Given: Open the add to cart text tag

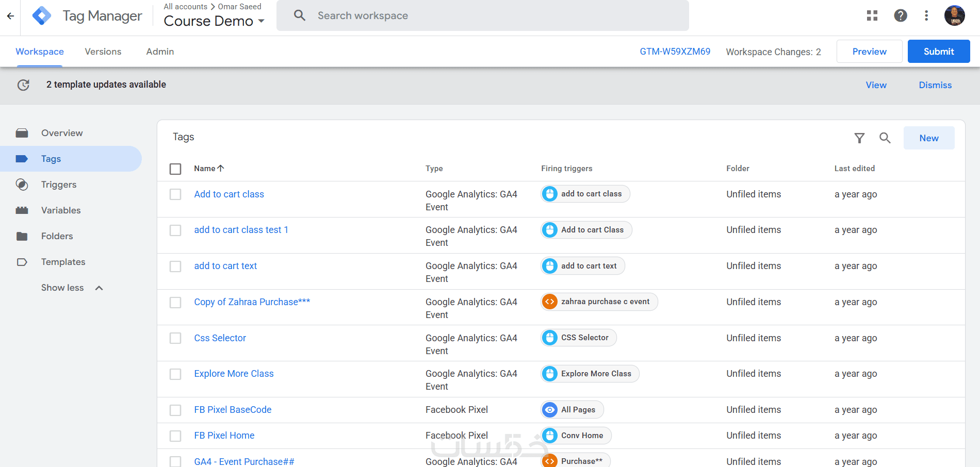Looking at the screenshot, I should [x=225, y=266].
